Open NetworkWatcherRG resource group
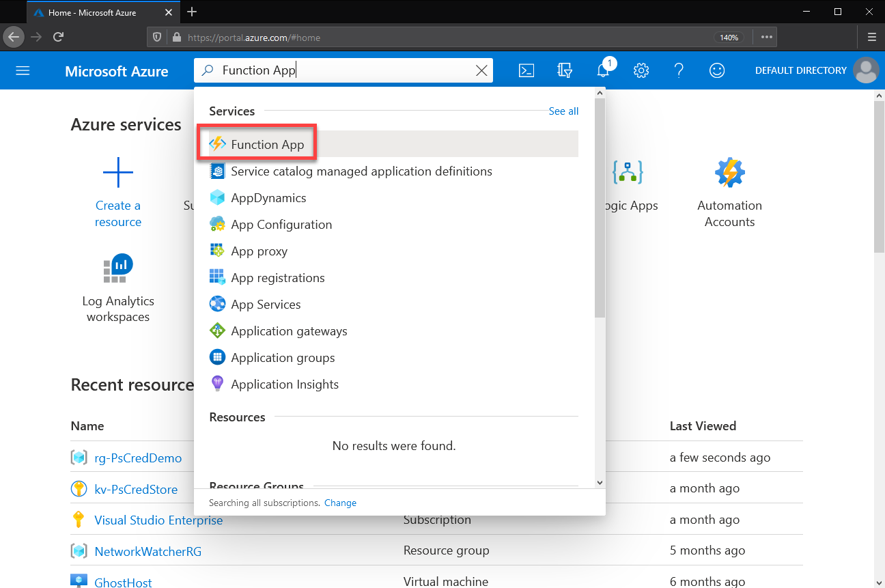 tap(148, 551)
